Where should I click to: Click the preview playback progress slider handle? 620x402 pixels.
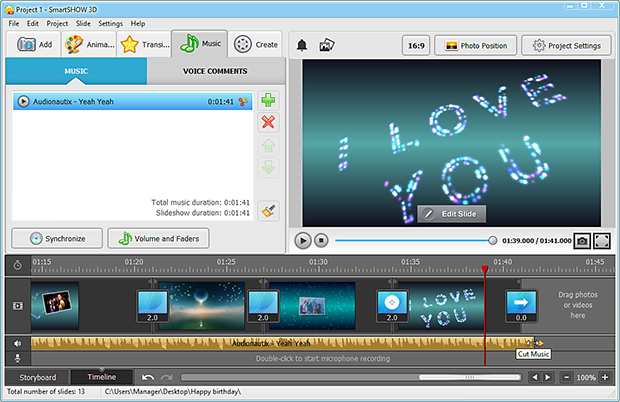pyautogui.click(x=493, y=240)
